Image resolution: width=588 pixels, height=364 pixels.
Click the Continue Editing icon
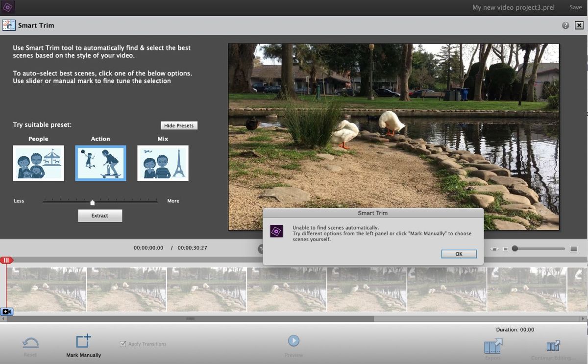click(553, 346)
